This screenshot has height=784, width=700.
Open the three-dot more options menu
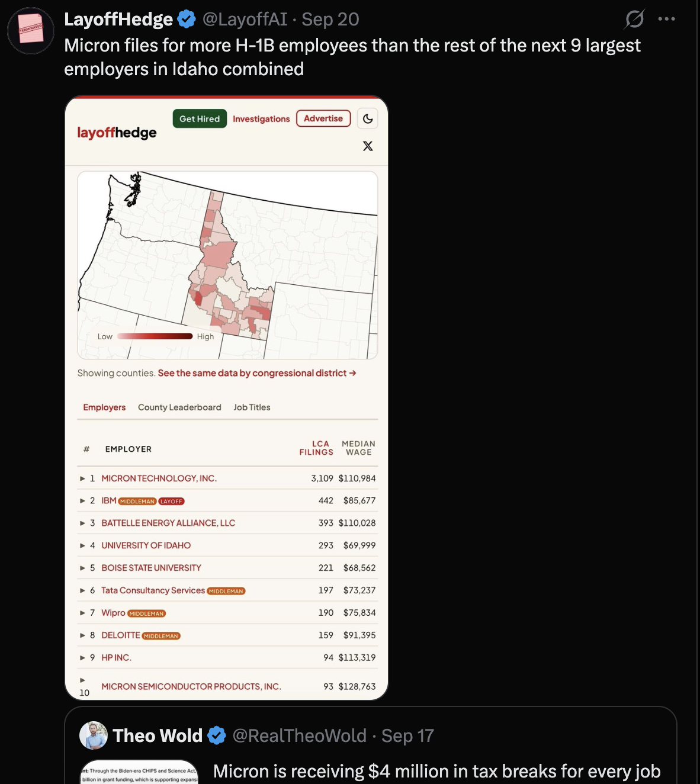pyautogui.click(x=667, y=19)
